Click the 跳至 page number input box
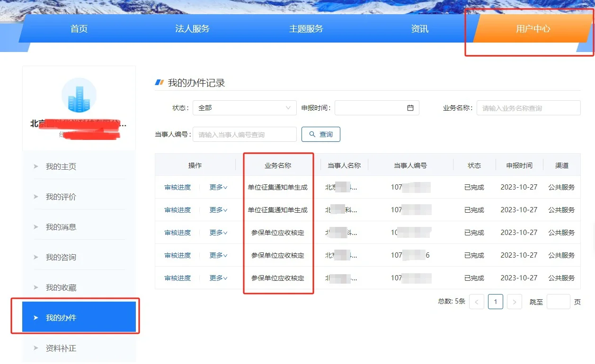This screenshot has width=595, height=364. coord(558,302)
